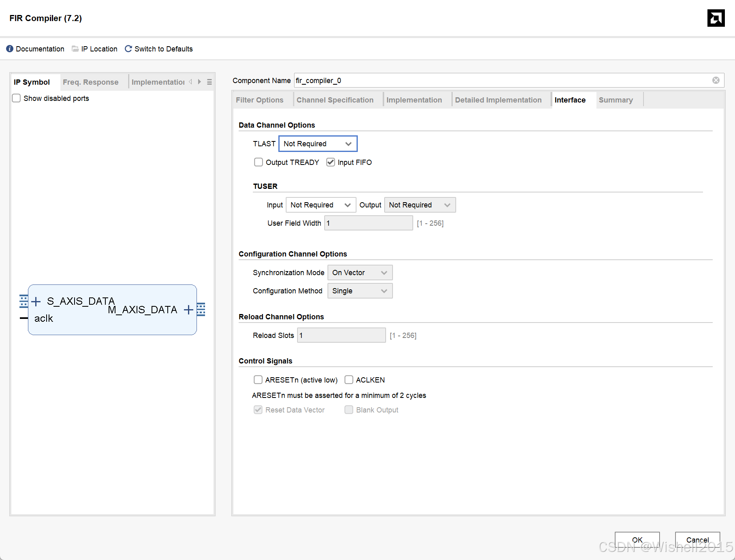
Task: Click the Component Name field
Action: (509, 80)
